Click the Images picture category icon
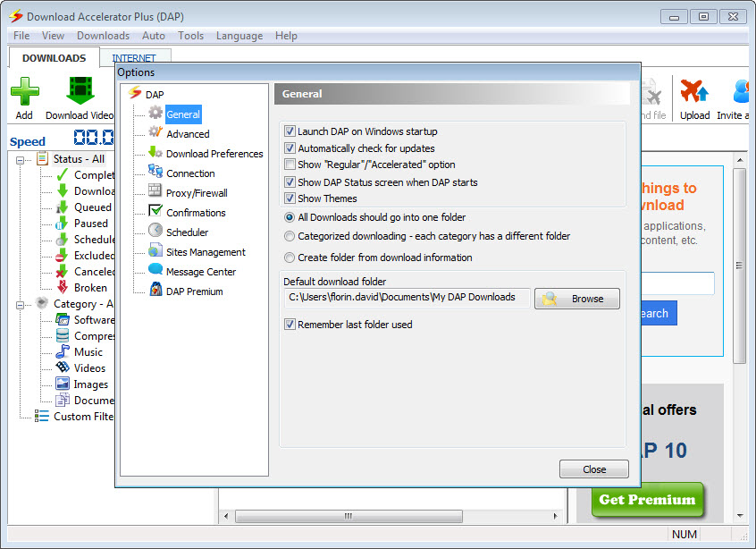The height and width of the screenshot is (549, 756). point(63,384)
